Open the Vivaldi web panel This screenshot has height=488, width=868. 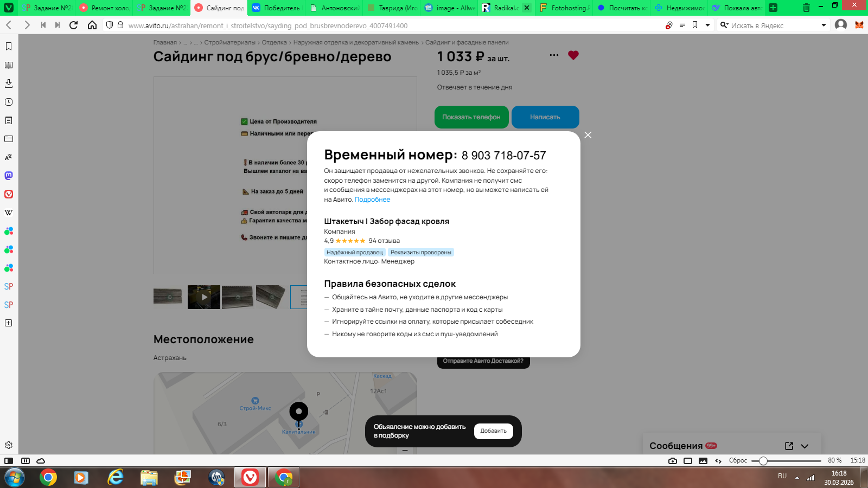tap(9, 194)
